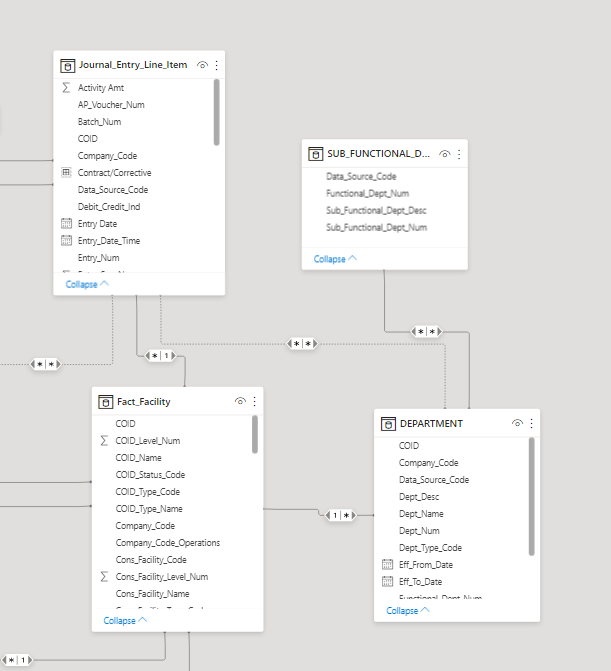Select the Dept_Desc field in DEPARTMENT
This screenshot has height=671, width=611.
pos(419,497)
